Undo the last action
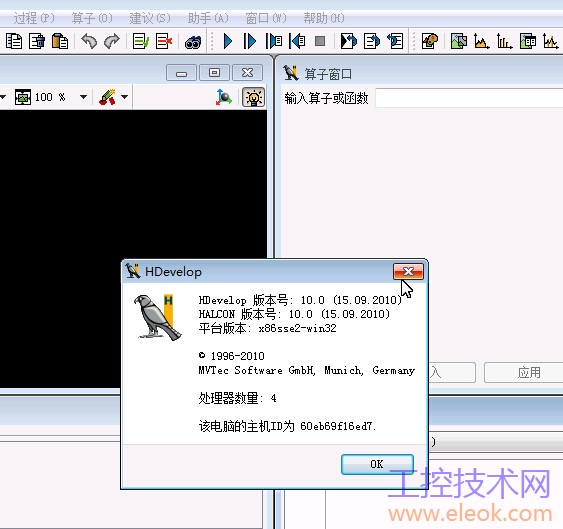 [89, 41]
